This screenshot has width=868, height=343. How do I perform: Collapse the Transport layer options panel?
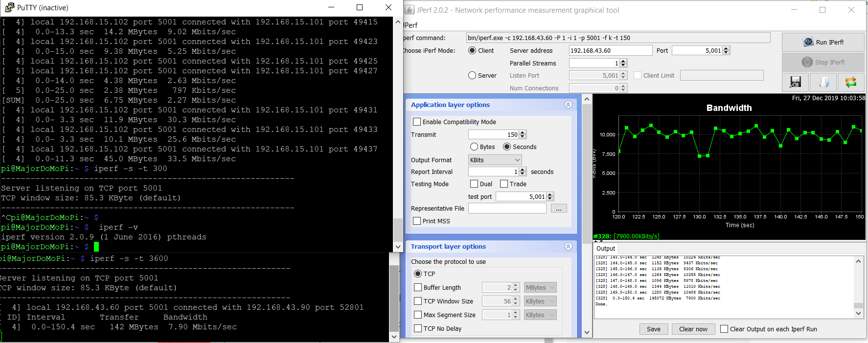pos(568,246)
